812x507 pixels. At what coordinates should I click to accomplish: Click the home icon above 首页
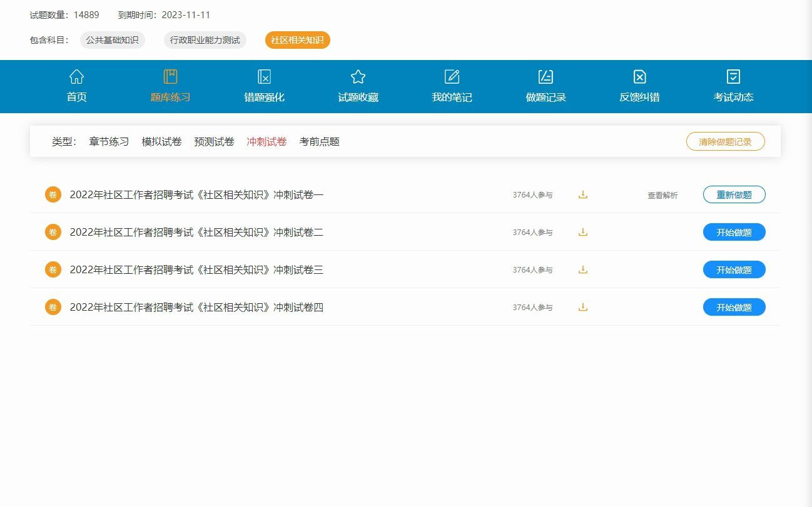[76, 77]
